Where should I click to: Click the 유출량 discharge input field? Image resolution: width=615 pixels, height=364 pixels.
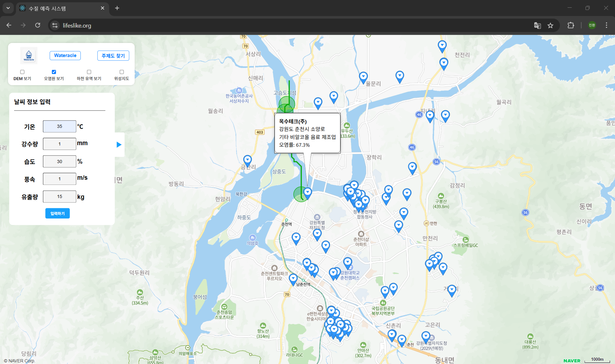60,196
